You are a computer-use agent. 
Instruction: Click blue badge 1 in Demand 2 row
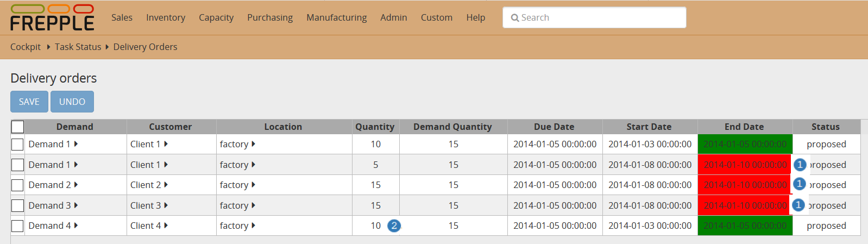pos(800,184)
